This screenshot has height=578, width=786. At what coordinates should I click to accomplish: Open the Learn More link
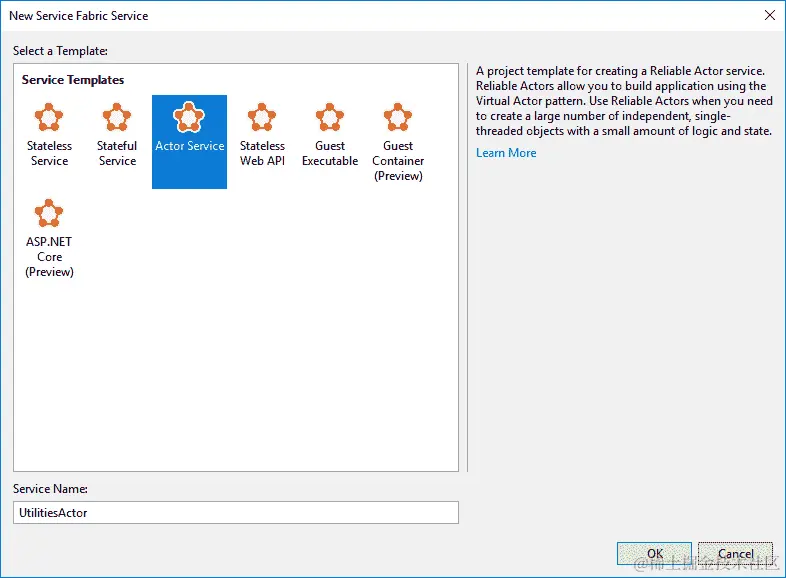[x=506, y=153]
